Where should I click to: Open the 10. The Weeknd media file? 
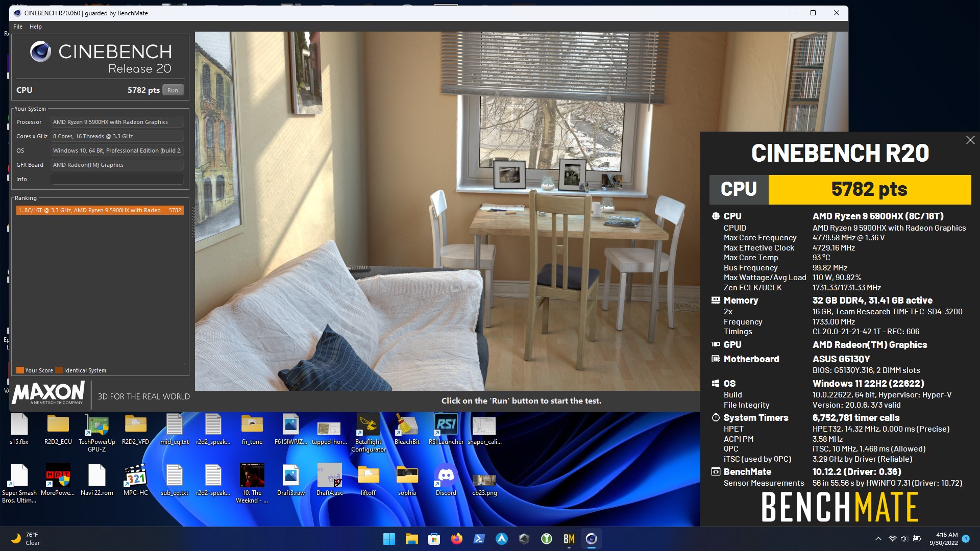coord(252,484)
